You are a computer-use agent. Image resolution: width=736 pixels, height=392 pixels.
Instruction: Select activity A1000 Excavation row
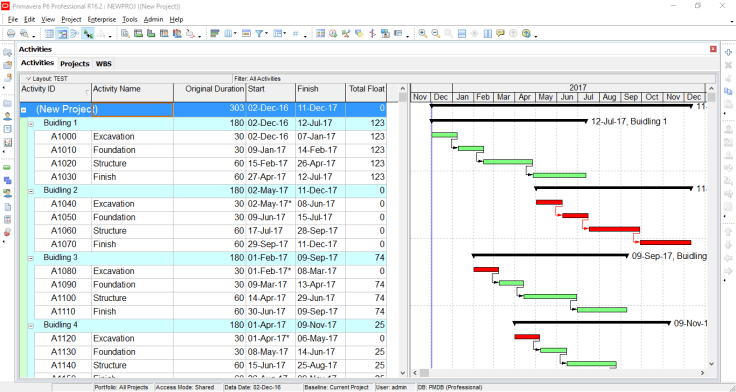click(x=210, y=137)
